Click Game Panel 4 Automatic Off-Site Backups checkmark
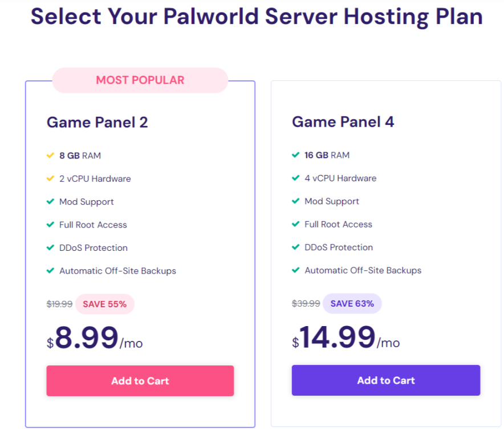 [x=295, y=270]
